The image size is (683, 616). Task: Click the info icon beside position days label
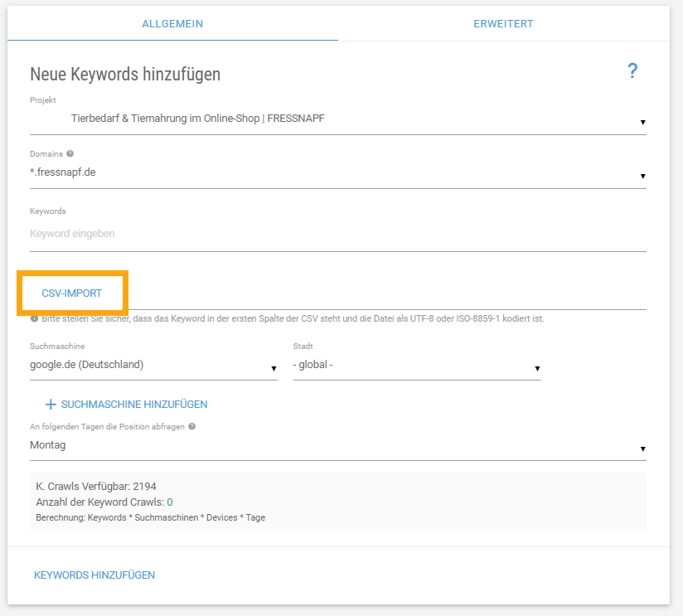click(191, 426)
